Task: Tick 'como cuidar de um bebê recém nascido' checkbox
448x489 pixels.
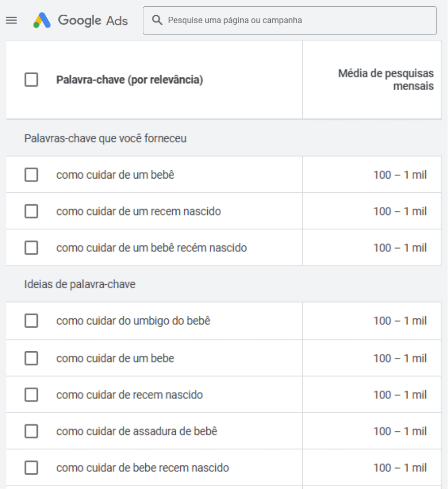Action: 32,247
